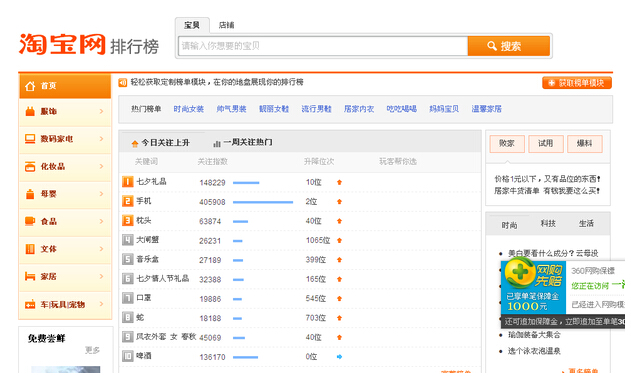This screenshot has width=631, height=383.
Task: Expand the 服饰 category chevron
Action: 101,111
